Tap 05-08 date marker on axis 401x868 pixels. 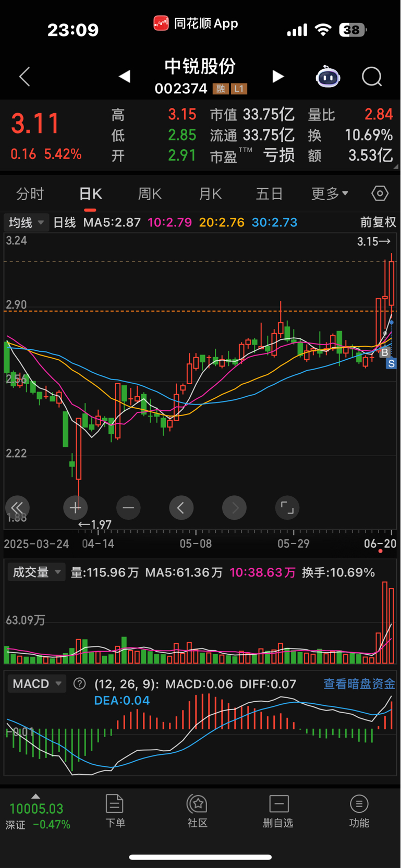tap(196, 544)
